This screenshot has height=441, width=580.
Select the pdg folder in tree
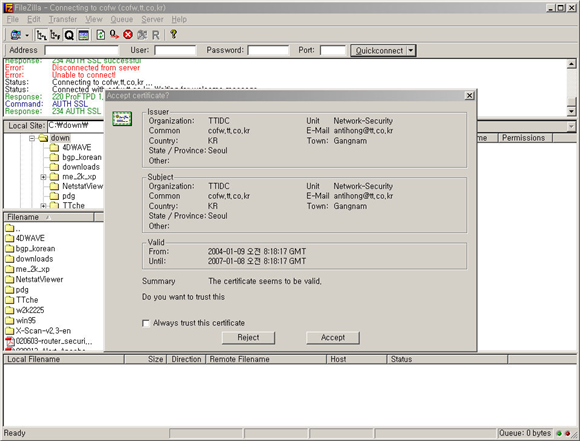68,196
